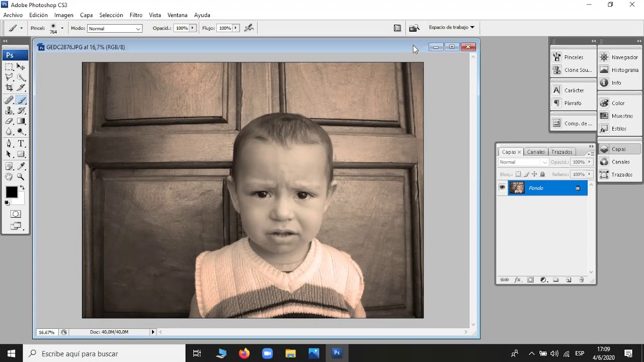Screen dimensions: 644x362
Task: Open the Muestras panel
Action: pyautogui.click(x=619, y=116)
